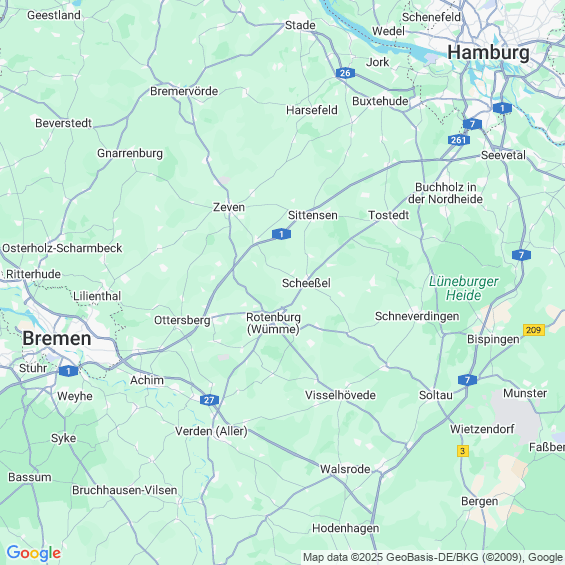Open the Google logo link
The image size is (565, 565).
pos(34,553)
